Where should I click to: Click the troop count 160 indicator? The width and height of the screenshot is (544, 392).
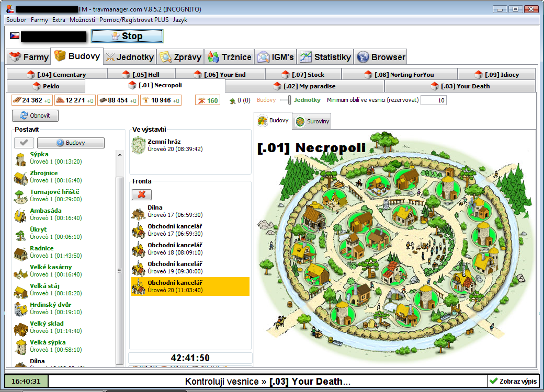pyautogui.click(x=208, y=100)
